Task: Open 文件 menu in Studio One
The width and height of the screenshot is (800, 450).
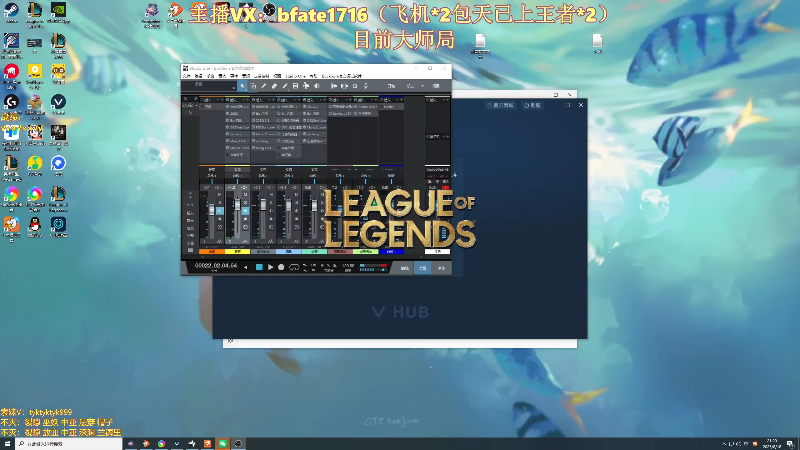Action: tap(187, 76)
